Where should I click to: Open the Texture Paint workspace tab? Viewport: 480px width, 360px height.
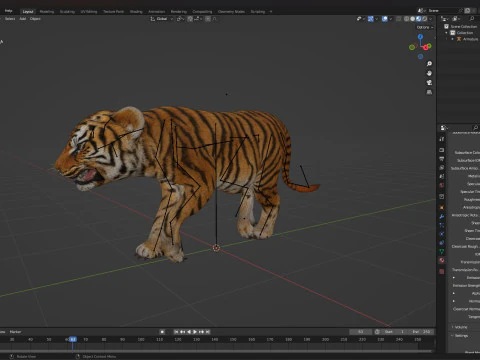coord(113,12)
